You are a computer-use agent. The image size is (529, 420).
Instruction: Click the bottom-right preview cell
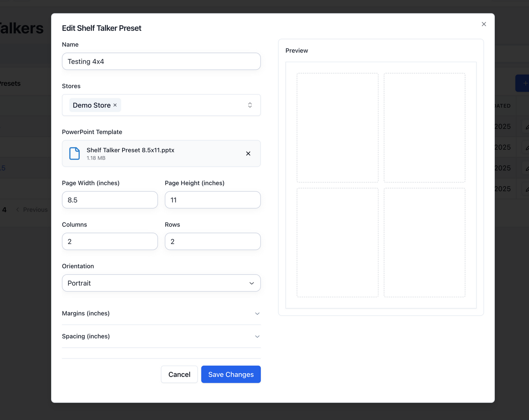tap(424, 242)
